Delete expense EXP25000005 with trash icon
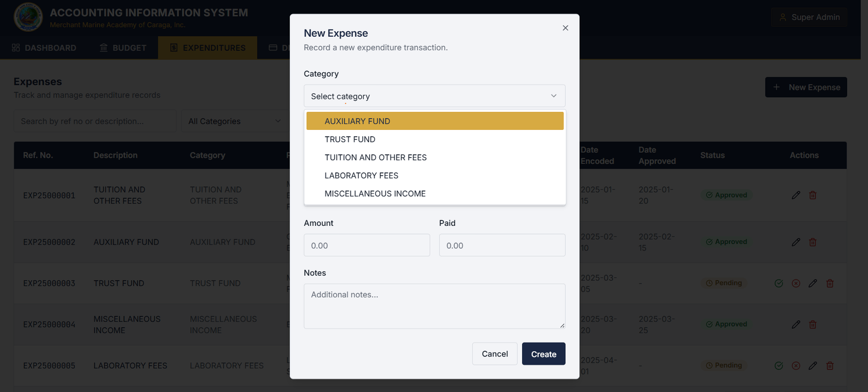This screenshot has height=392, width=868. coord(830,365)
